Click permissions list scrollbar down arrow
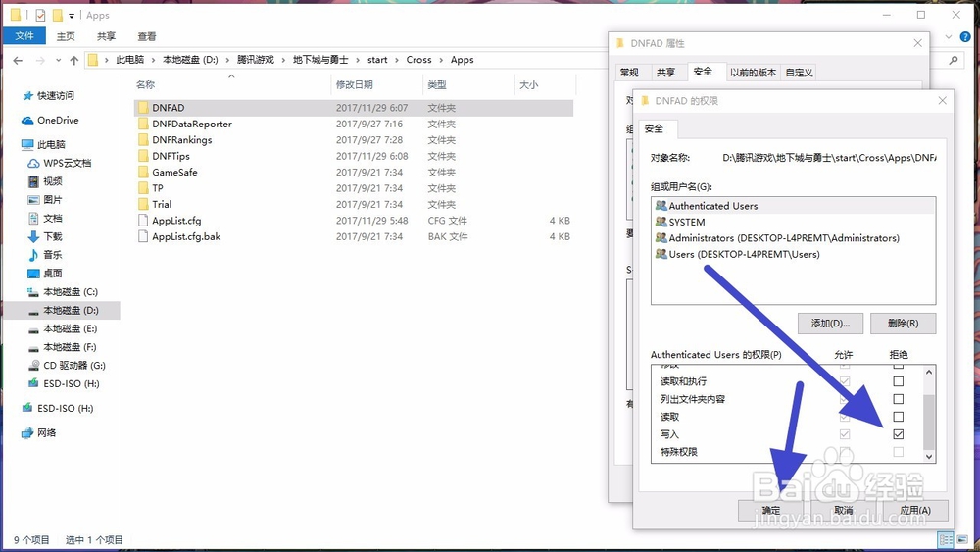The image size is (980, 552). (x=929, y=456)
